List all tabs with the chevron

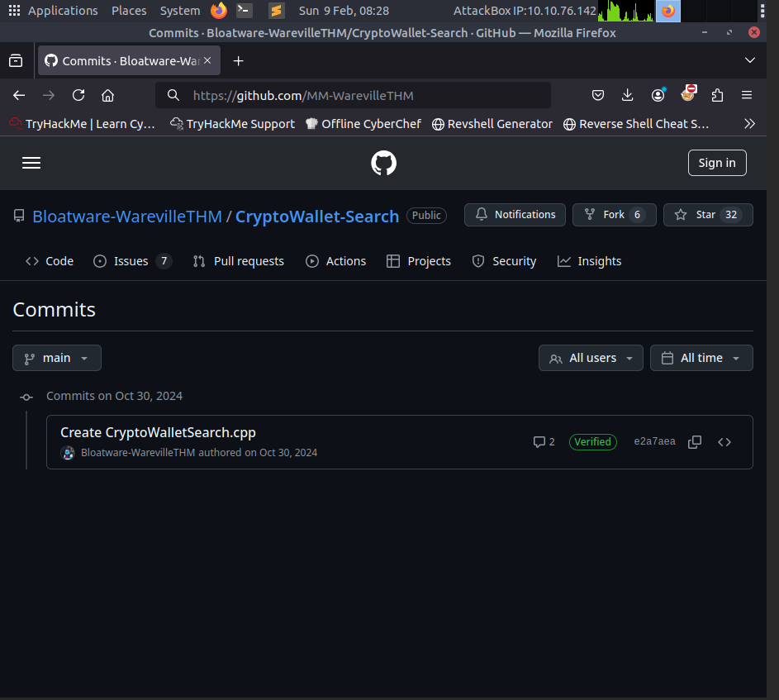point(750,60)
